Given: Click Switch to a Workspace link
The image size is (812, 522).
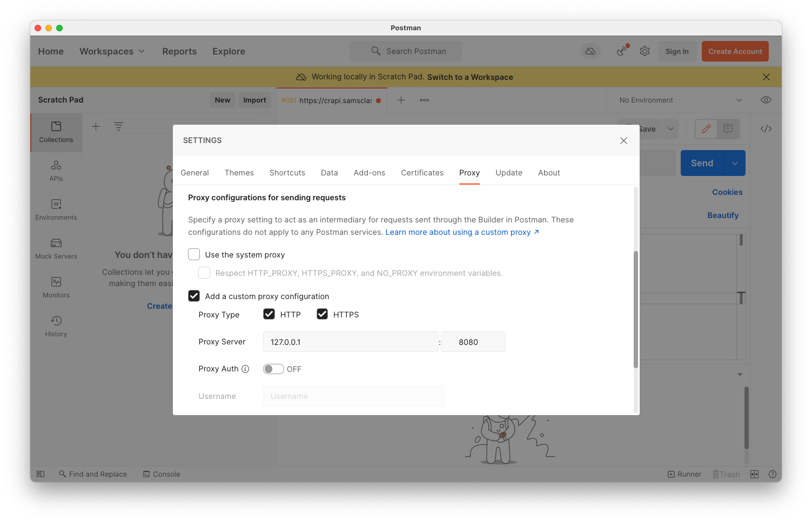Looking at the screenshot, I should [470, 77].
